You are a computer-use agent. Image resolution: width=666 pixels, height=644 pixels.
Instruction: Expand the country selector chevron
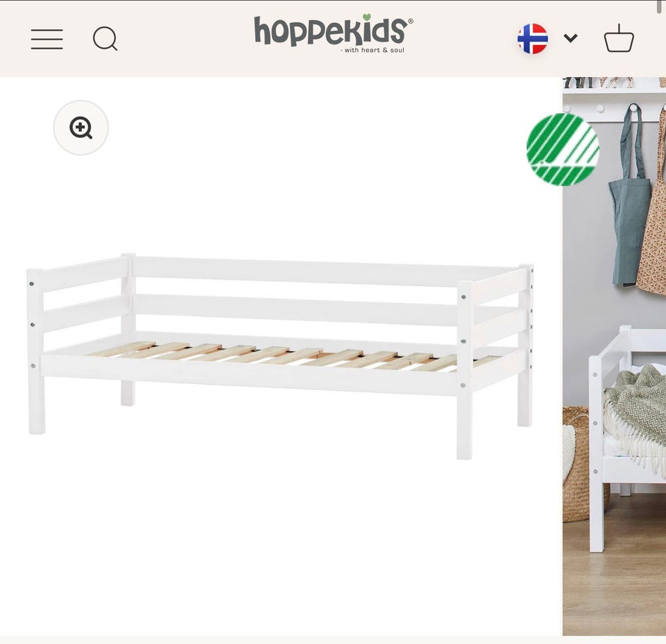570,38
